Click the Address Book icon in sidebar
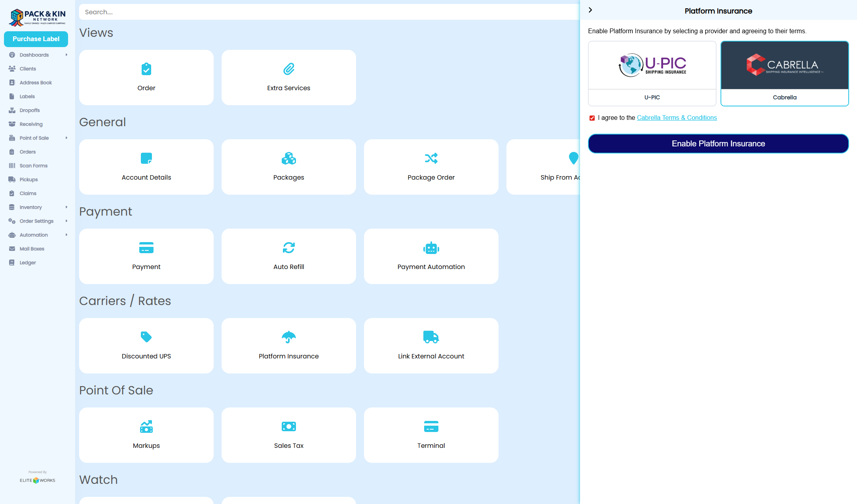857x504 pixels. [x=12, y=83]
